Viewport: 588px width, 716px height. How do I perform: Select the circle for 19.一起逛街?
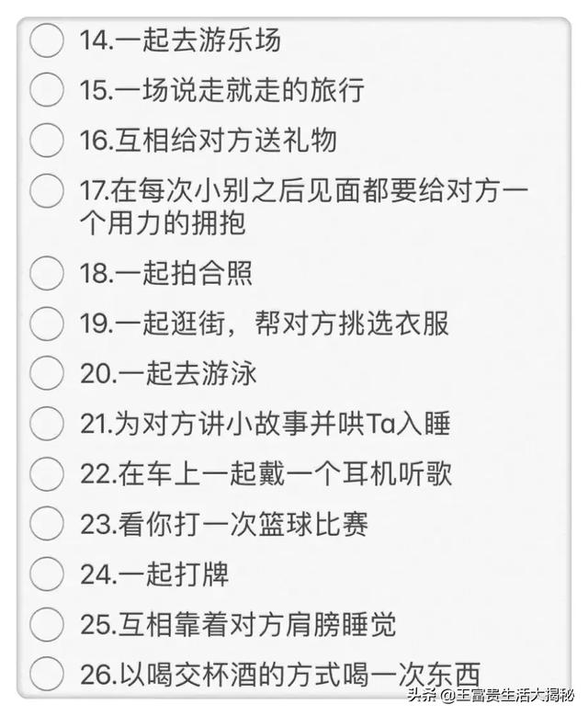click(46, 324)
